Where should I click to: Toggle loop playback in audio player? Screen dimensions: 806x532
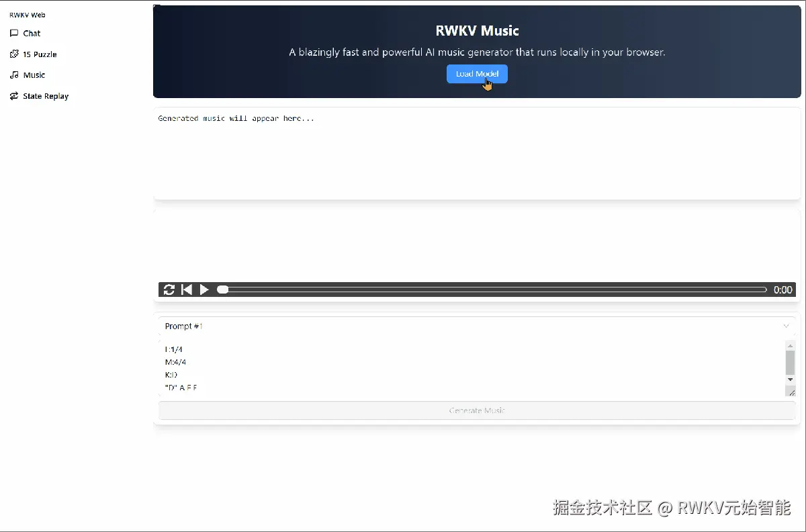click(x=169, y=290)
